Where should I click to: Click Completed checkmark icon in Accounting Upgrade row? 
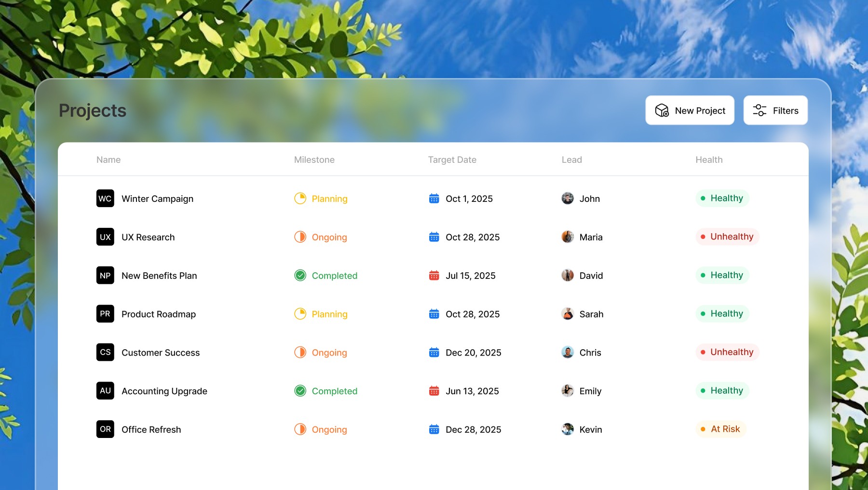pos(300,391)
